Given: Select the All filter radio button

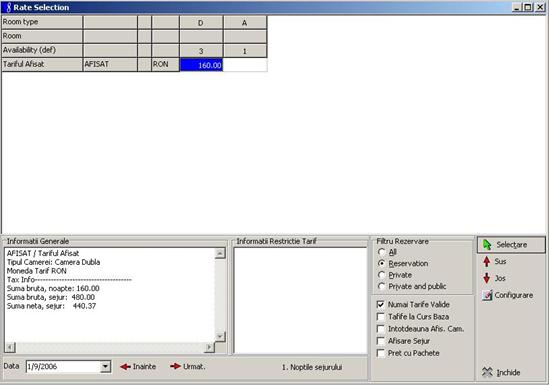Looking at the screenshot, I should point(382,252).
